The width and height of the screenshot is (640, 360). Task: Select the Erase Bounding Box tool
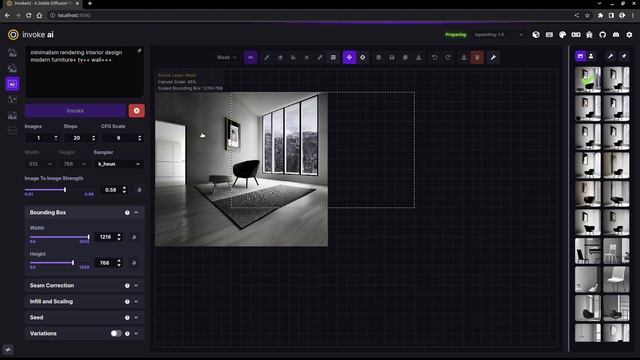[x=307, y=58]
